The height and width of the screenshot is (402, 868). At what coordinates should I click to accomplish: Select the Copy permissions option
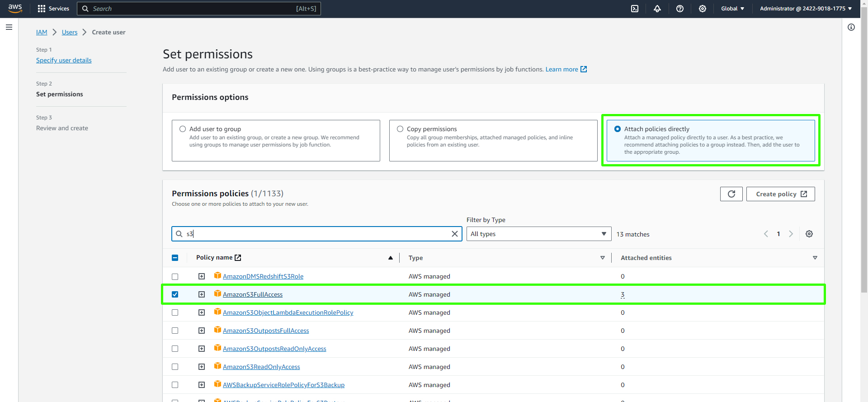(x=400, y=129)
